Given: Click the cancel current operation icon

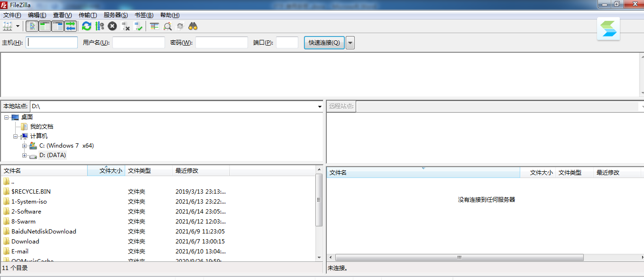Looking at the screenshot, I should [112, 26].
